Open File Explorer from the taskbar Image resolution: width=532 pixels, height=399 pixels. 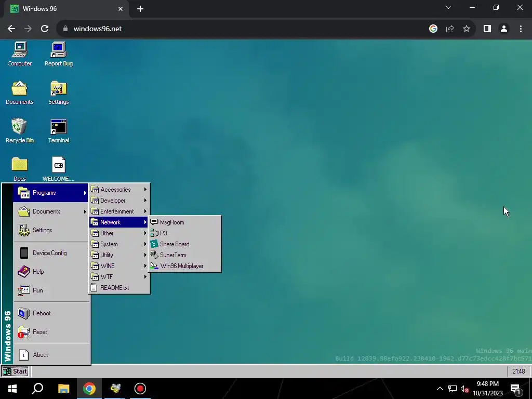pyautogui.click(x=63, y=389)
